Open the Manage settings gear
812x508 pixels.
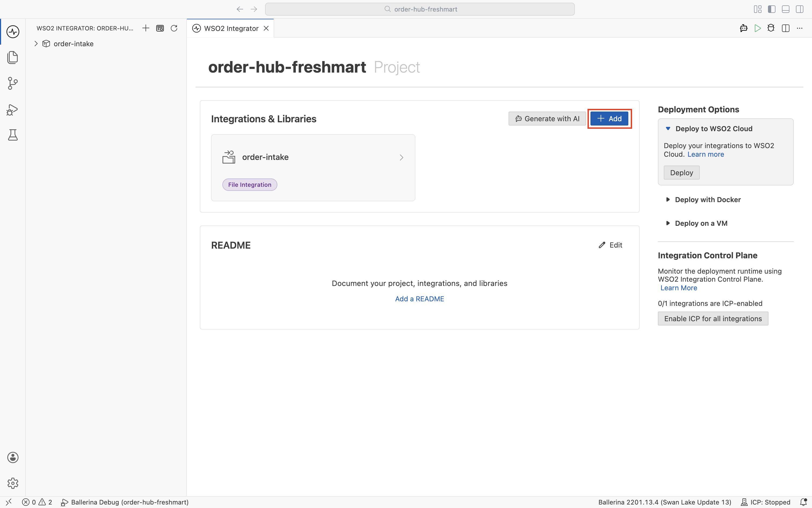pos(13,483)
